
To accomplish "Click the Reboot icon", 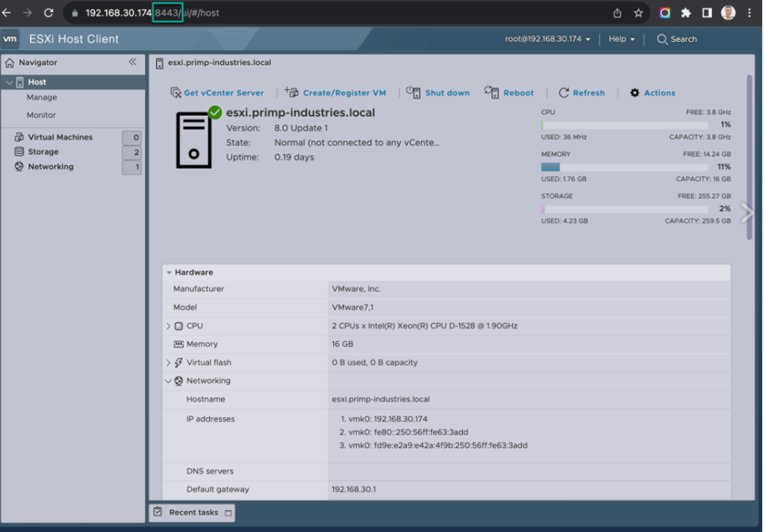I will tap(492, 92).
